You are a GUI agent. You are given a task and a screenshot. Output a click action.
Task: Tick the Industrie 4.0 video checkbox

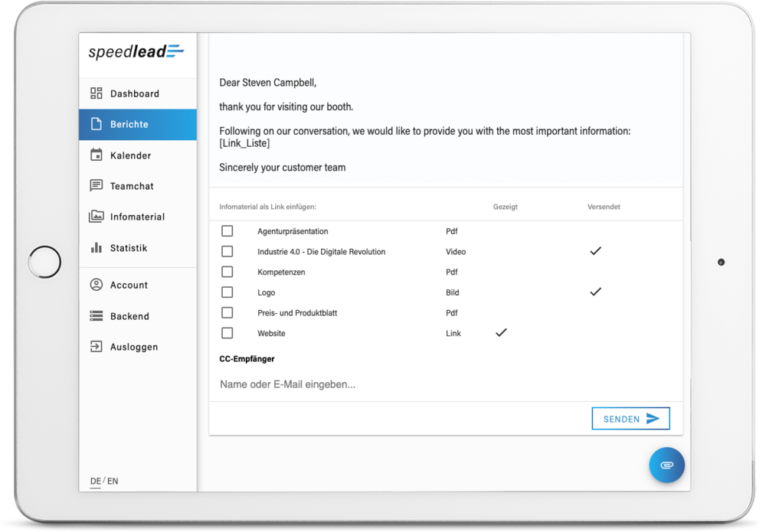(228, 252)
